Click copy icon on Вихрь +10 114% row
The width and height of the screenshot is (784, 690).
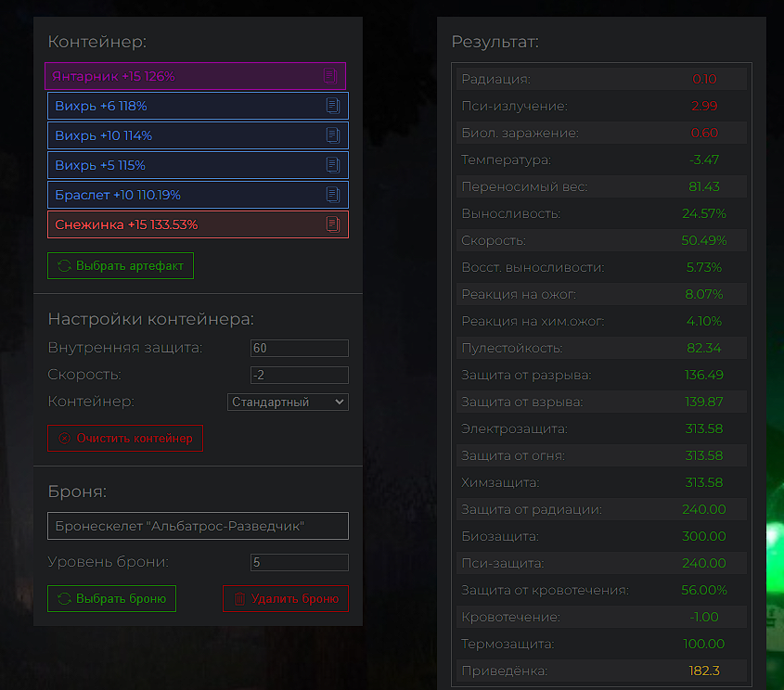333,135
